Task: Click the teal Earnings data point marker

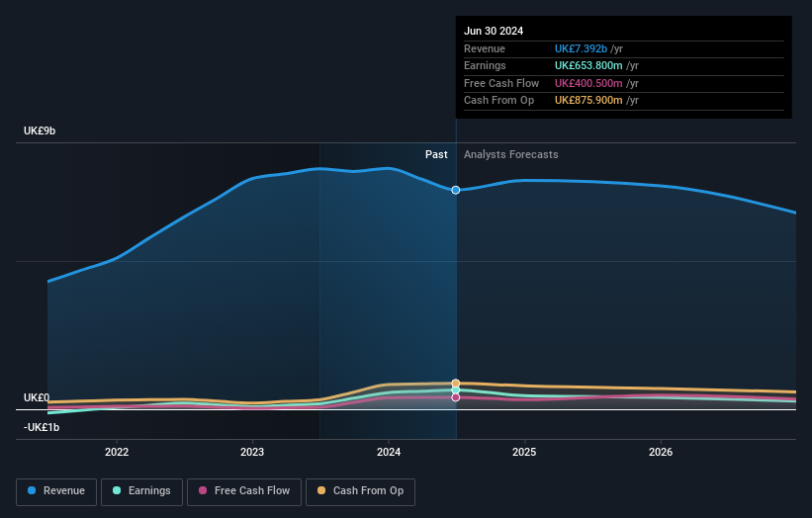Action: pos(456,390)
